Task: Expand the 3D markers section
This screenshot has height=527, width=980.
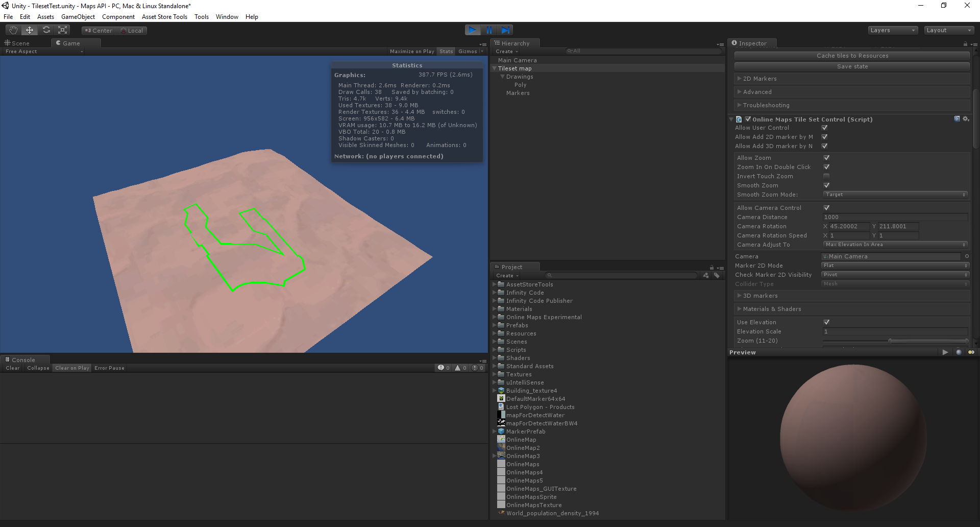Action: 852,296
